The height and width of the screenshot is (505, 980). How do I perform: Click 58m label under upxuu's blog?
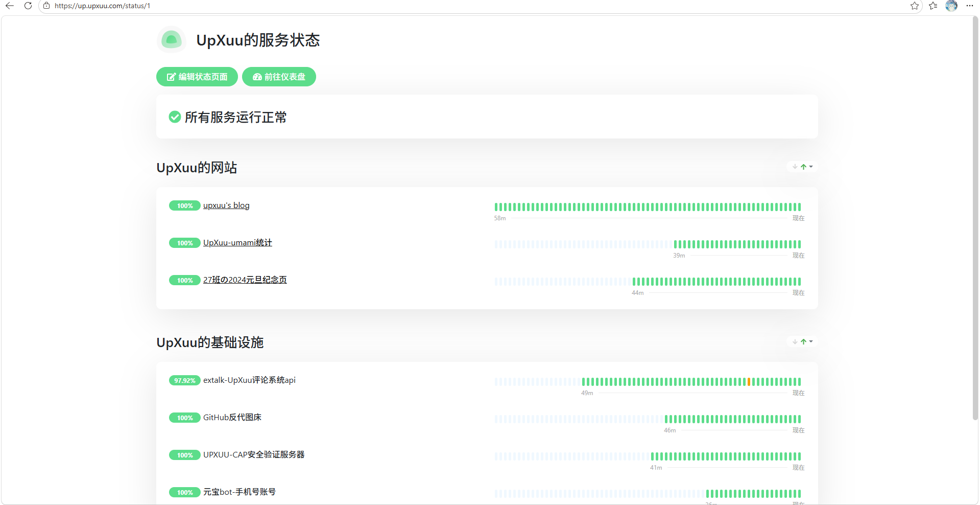pos(500,218)
